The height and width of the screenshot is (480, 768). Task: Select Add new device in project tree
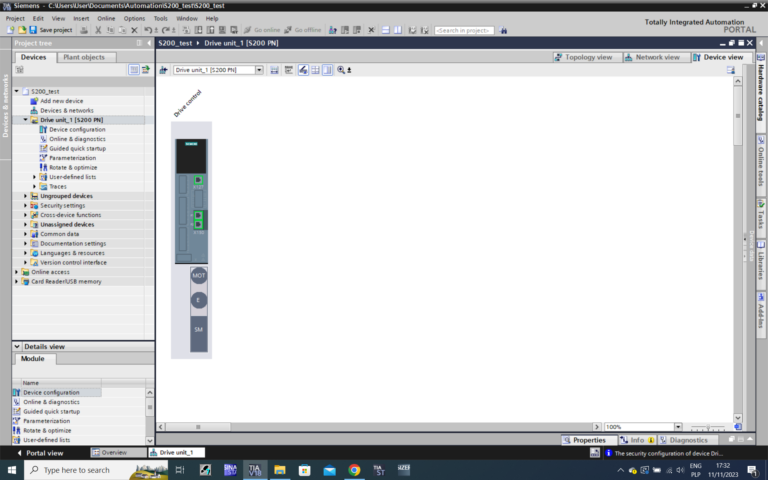pyautogui.click(x=61, y=101)
